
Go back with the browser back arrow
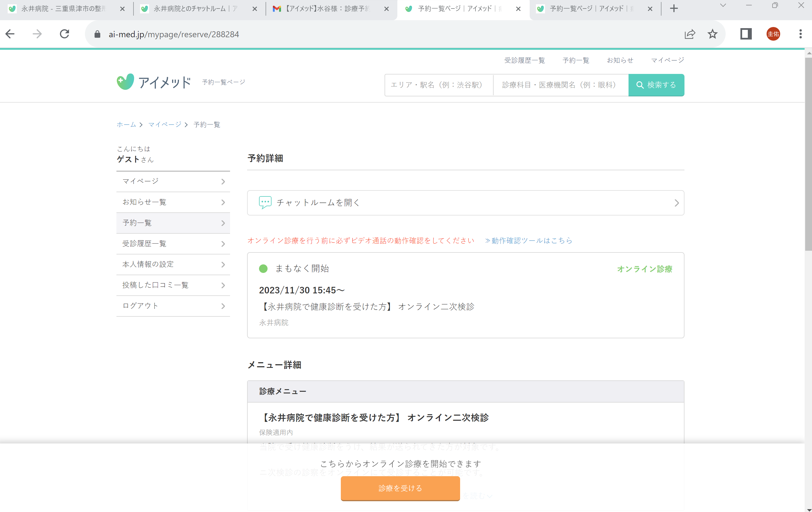pos(10,34)
